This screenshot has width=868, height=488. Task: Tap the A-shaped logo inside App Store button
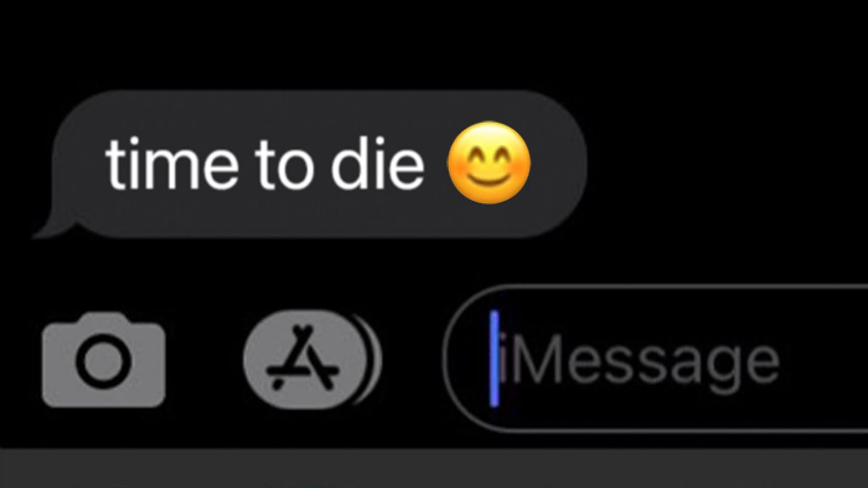tap(302, 358)
